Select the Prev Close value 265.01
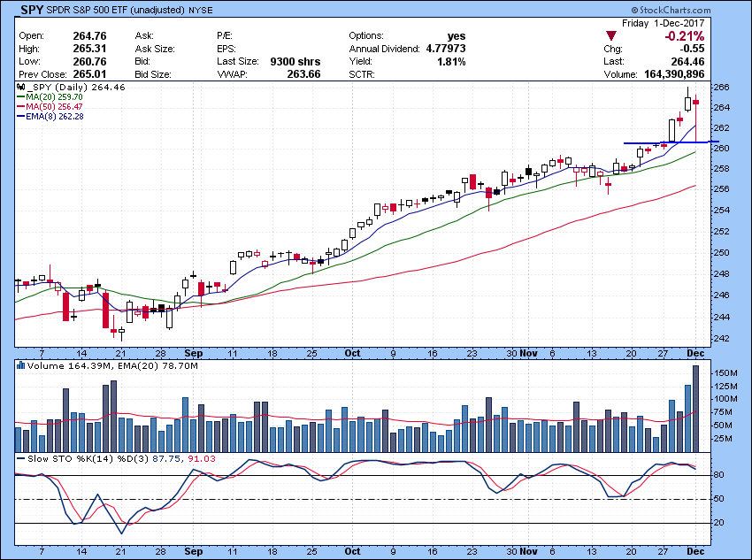Viewport: 752px width, 560px height. 89,74
